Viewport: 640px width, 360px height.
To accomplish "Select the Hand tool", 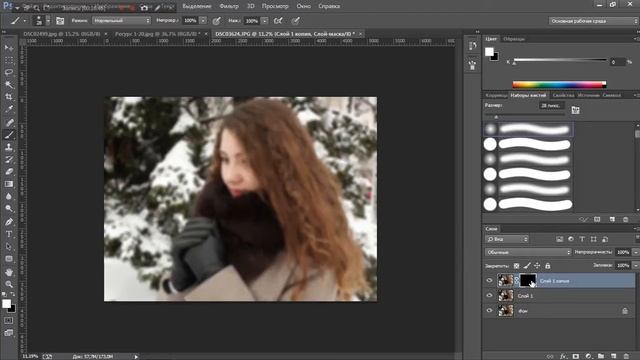I will [x=9, y=272].
